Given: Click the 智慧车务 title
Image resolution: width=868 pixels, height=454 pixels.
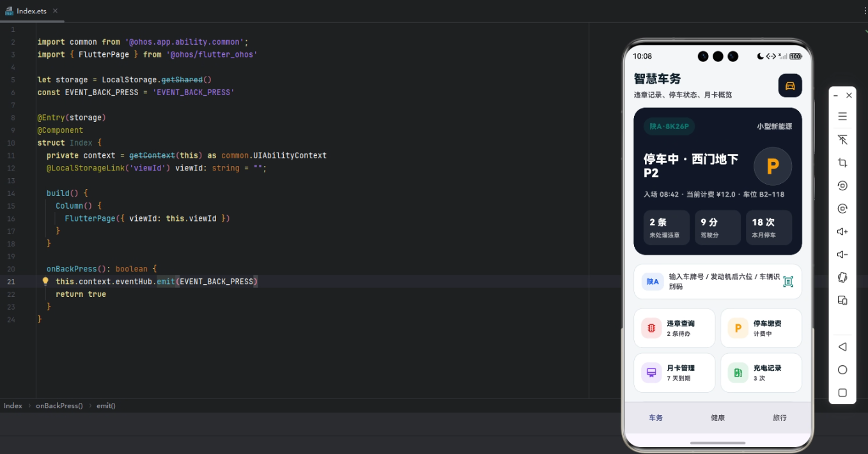Looking at the screenshot, I should point(657,79).
